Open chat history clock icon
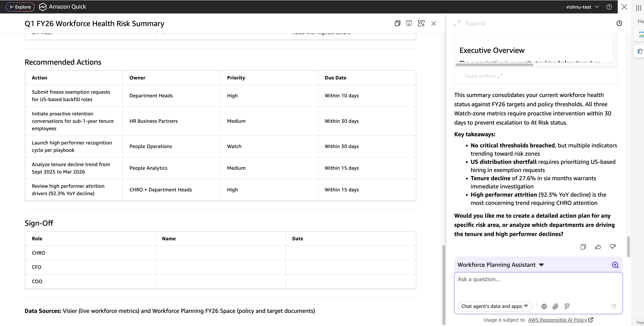Viewport: 644px width, 326px height. 619,23
